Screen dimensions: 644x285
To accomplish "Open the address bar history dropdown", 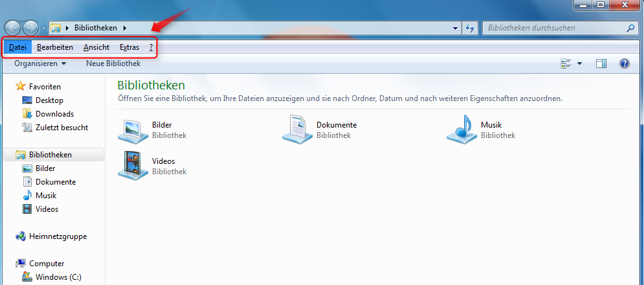I will click(x=455, y=28).
